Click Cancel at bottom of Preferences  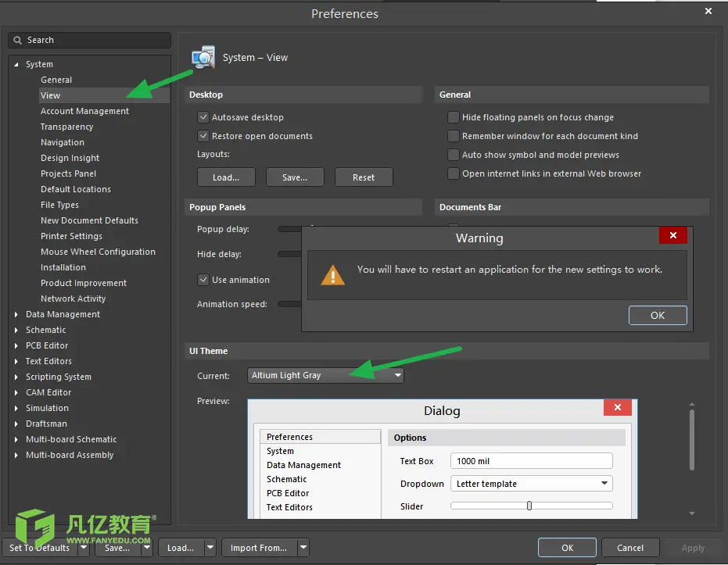630,547
